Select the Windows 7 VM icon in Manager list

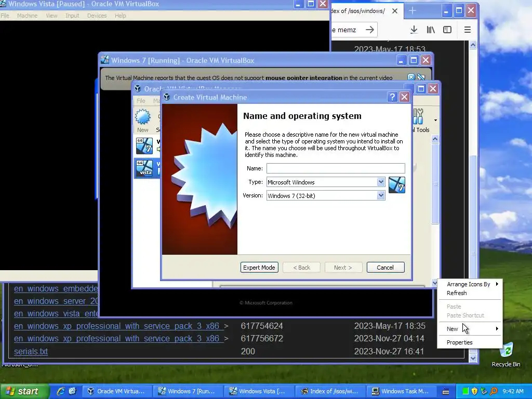[x=144, y=146]
